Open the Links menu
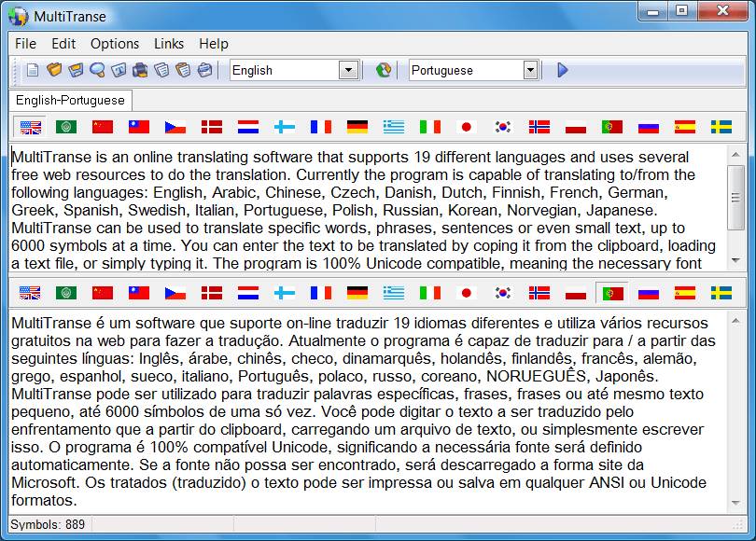 click(168, 43)
